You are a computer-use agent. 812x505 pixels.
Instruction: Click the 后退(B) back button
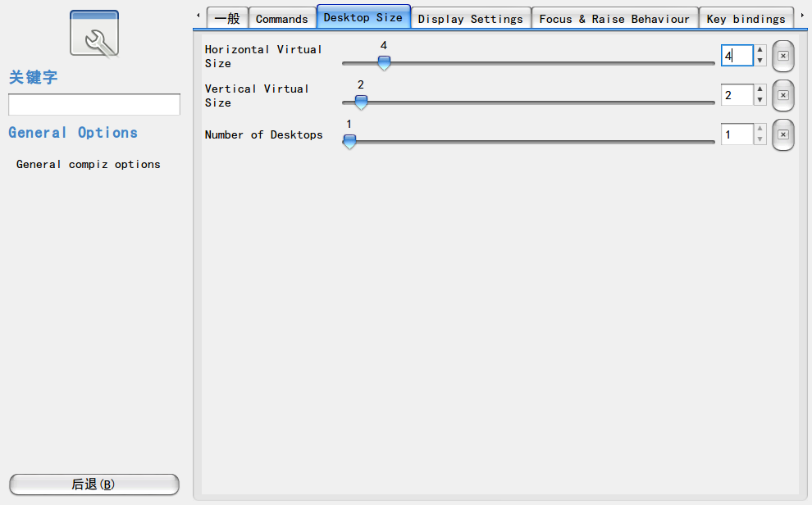click(94, 485)
